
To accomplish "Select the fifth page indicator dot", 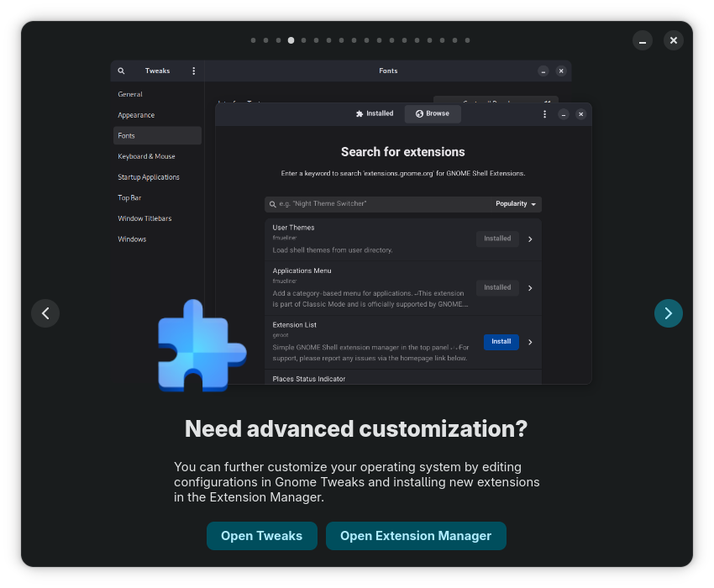I will click(x=303, y=40).
